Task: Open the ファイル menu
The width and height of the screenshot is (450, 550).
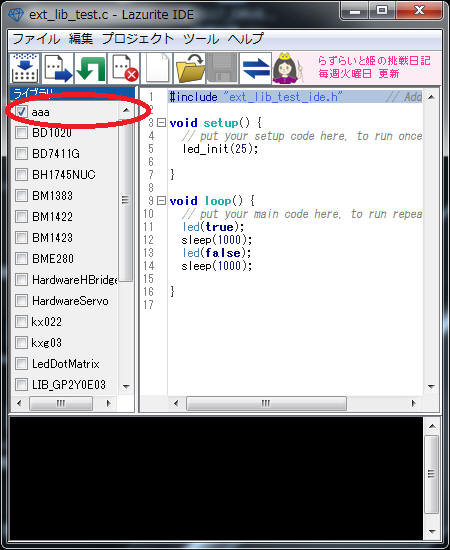Action: click(36, 39)
